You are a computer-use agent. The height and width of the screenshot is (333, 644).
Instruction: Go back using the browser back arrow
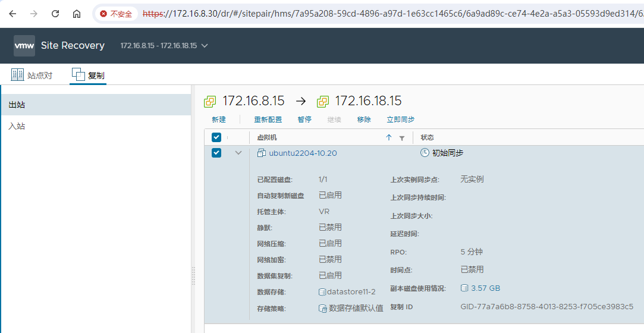[12, 14]
